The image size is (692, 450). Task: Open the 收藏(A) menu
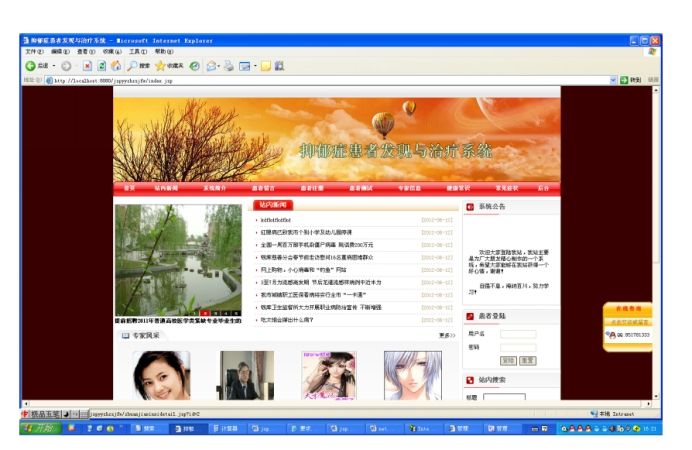tap(112, 52)
